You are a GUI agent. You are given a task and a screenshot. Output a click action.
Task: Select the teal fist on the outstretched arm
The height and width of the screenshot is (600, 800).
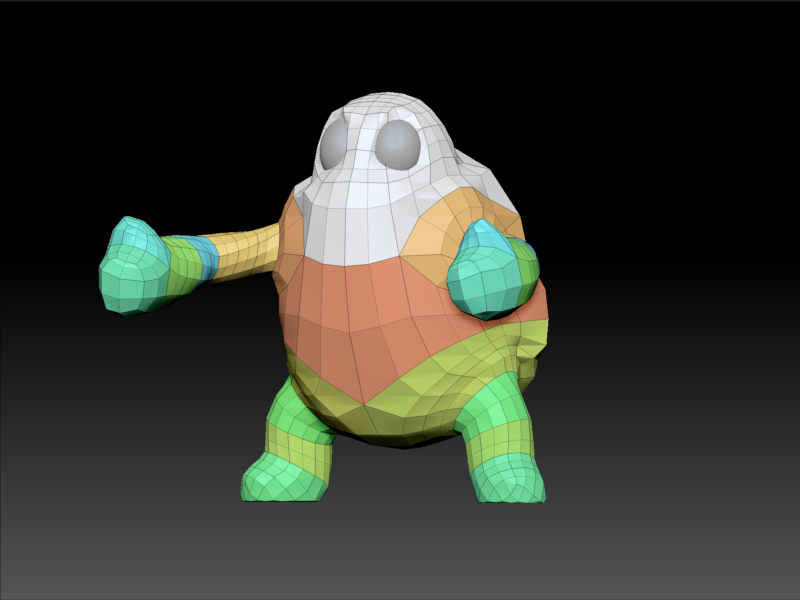point(134,266)
